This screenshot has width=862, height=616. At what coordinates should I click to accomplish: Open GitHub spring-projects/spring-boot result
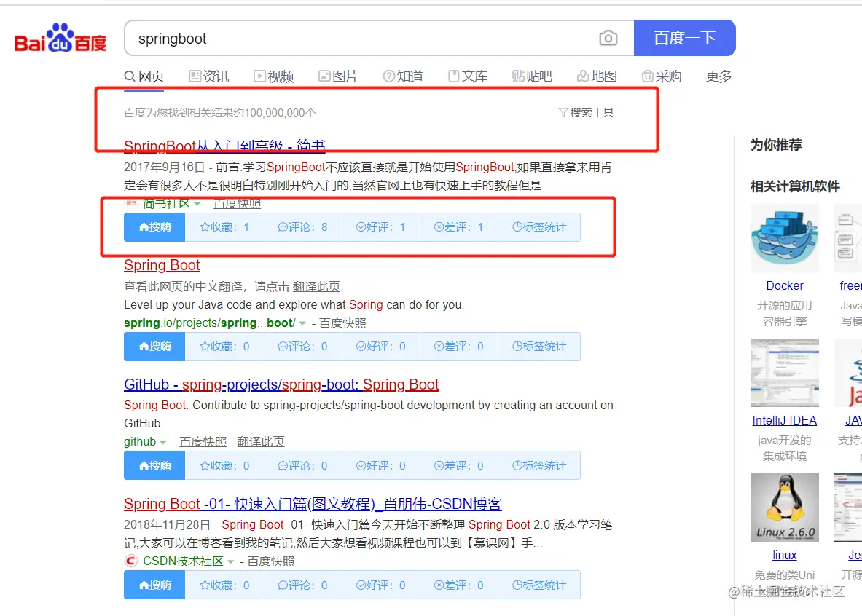coord(281,384)
